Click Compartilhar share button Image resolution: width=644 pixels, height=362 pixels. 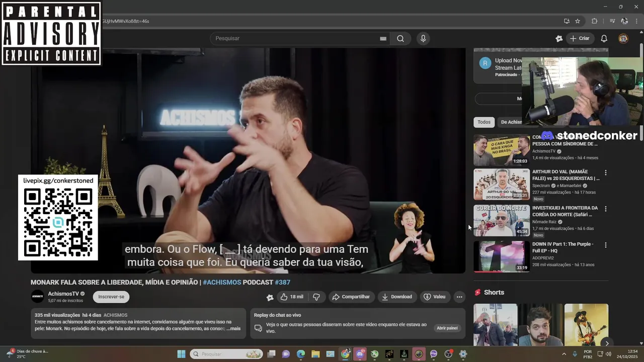tap(351, 297)
